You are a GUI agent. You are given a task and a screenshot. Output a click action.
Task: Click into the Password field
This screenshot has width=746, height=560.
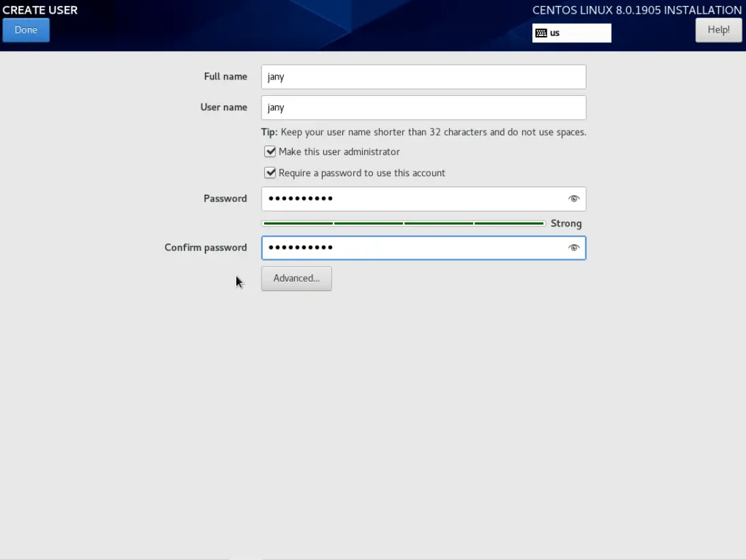pyautogui.click(x=423, y=199)
